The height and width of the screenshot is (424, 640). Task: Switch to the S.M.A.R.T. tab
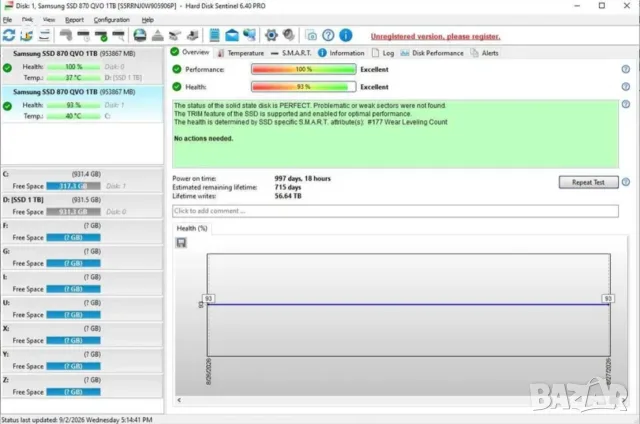point(291,53)
